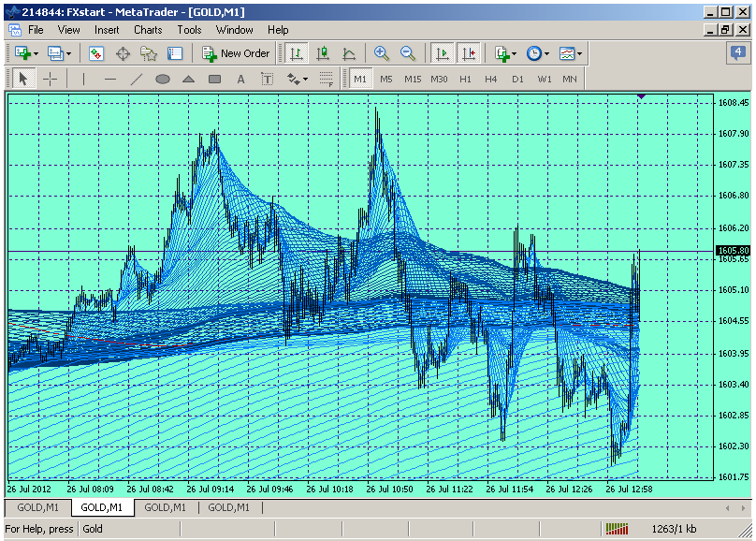
Task: Click the 1605.80 current price label
Action: pos(733,251)
